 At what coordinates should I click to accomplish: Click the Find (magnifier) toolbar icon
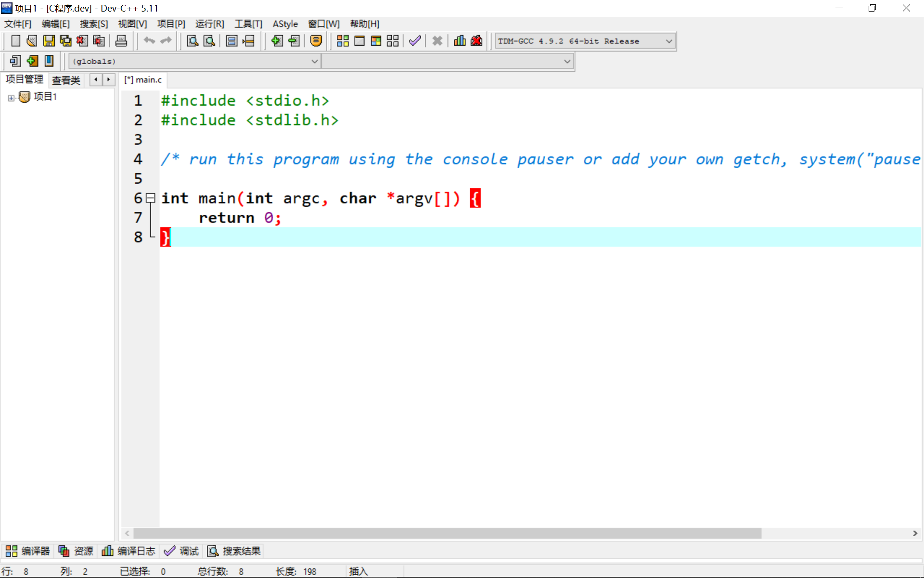tap(192, 41)
